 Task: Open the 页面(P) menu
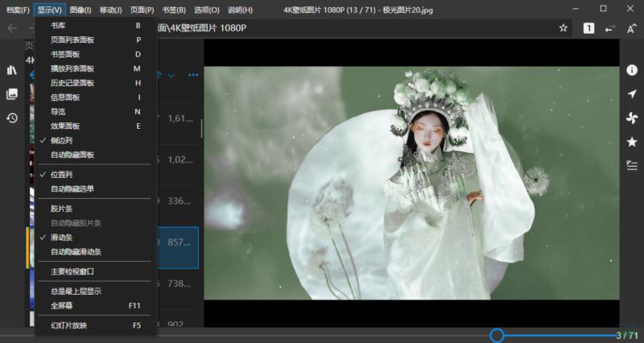coord(142,10)
